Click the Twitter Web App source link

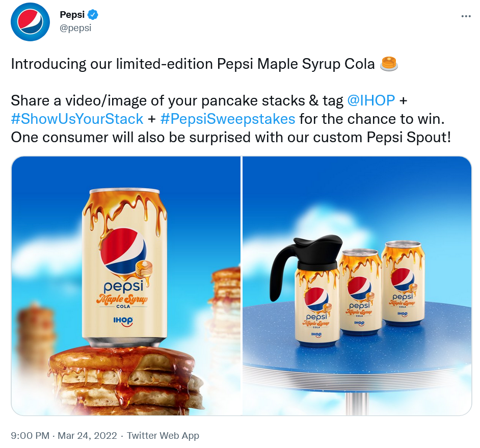pyautogui.click(x=163, y=436)
